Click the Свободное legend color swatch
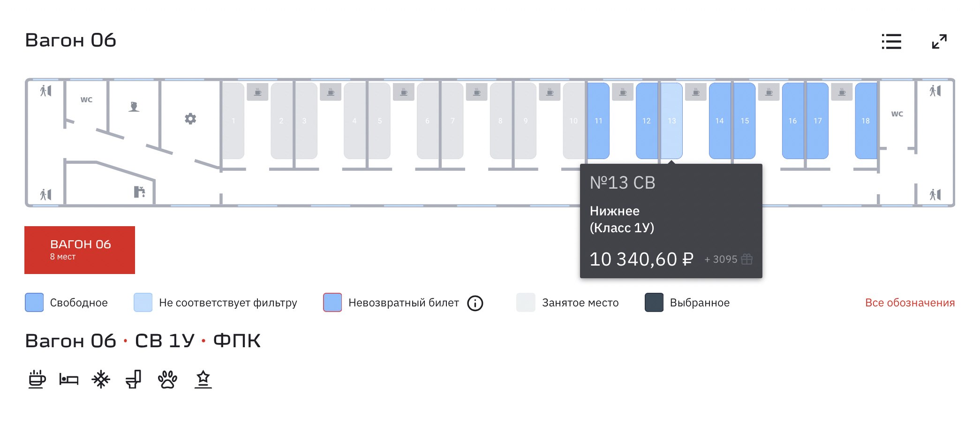 [34, 303]
